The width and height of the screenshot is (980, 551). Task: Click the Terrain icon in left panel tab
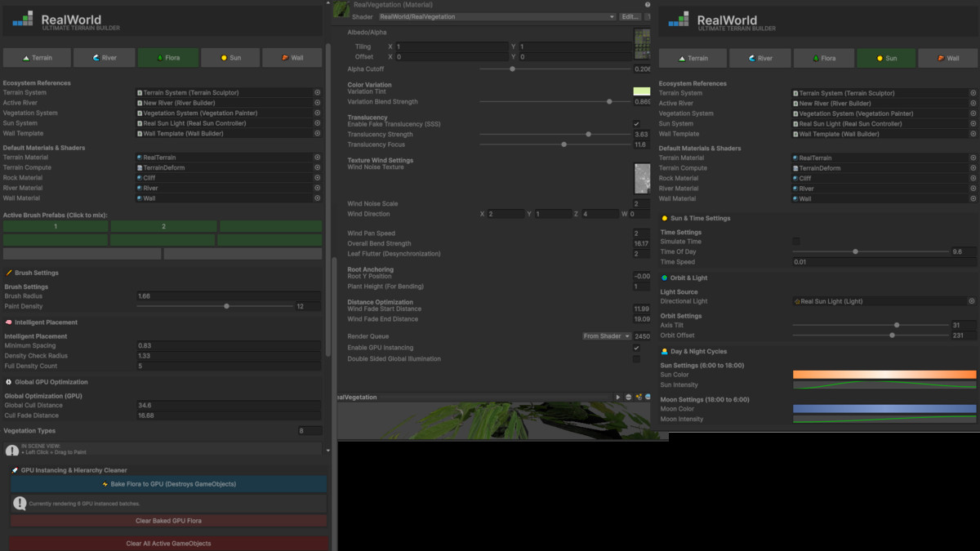pos(25,58)
